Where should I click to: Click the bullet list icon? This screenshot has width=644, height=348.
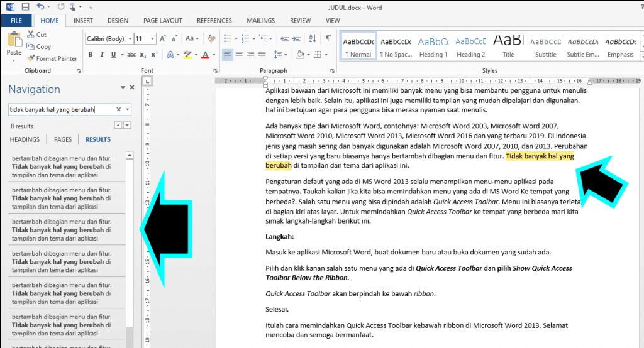(227, 39)
